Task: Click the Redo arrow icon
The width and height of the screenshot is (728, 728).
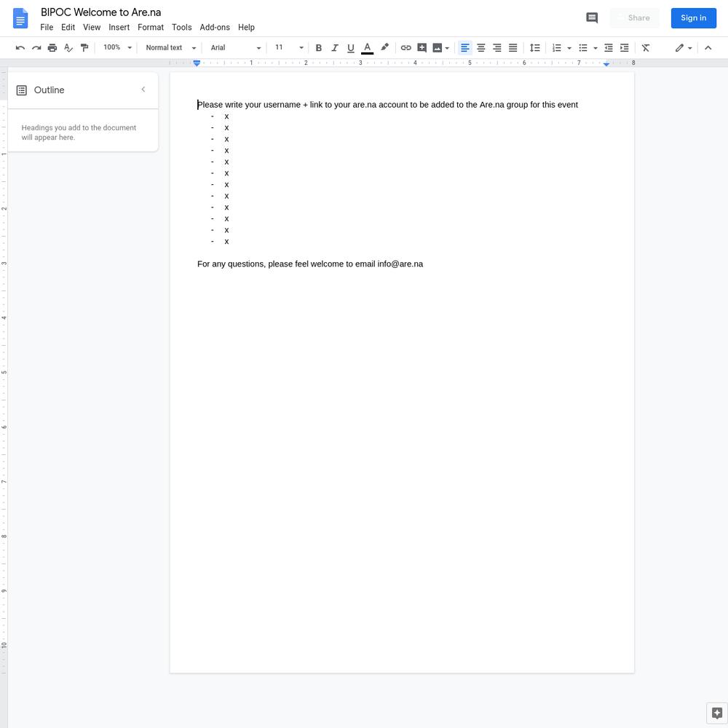Action: [36, 48]
